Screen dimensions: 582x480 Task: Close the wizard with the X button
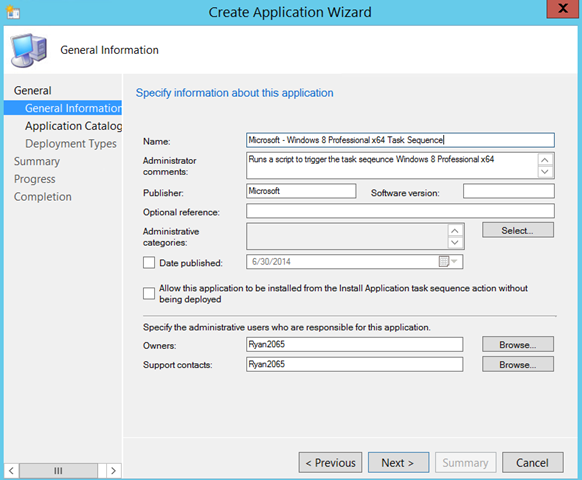point(563,9)
